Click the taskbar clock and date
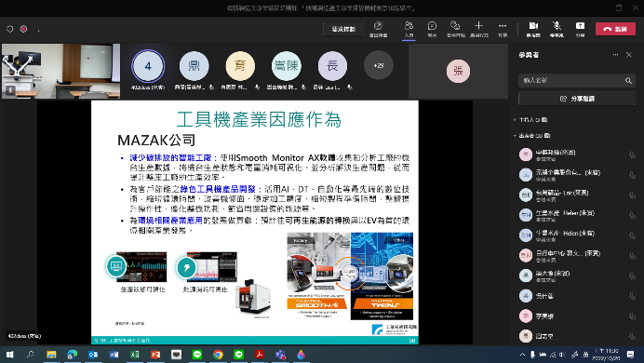The image size is (644, 363). [x=607, y=355]
